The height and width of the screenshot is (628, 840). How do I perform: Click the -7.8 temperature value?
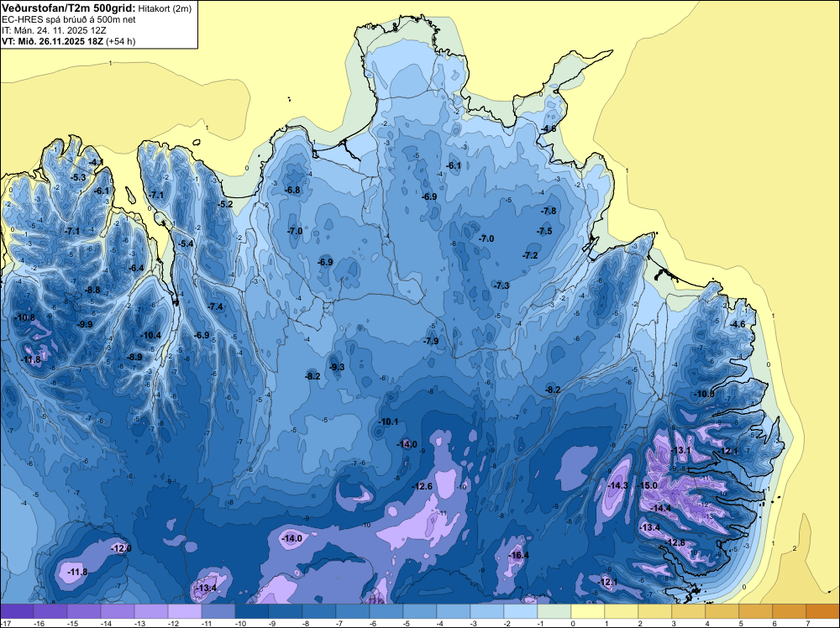[x=549, y=212]
